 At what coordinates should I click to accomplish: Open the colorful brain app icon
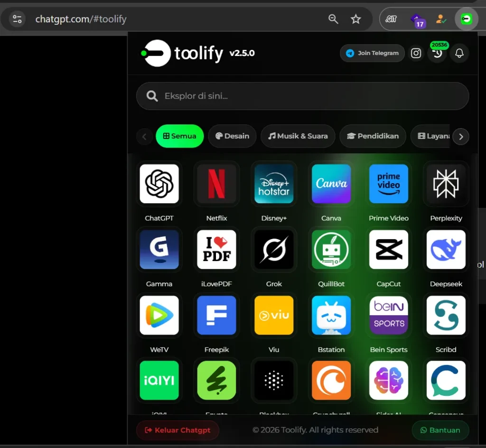(x=388, y=380)
